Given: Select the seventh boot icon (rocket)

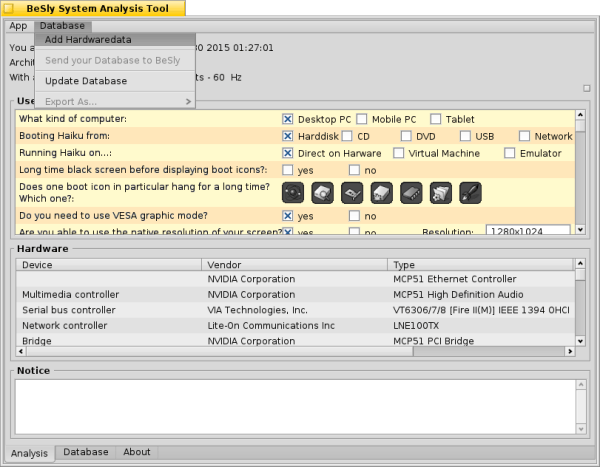Looking at the screenshot, I should point(470,193).
